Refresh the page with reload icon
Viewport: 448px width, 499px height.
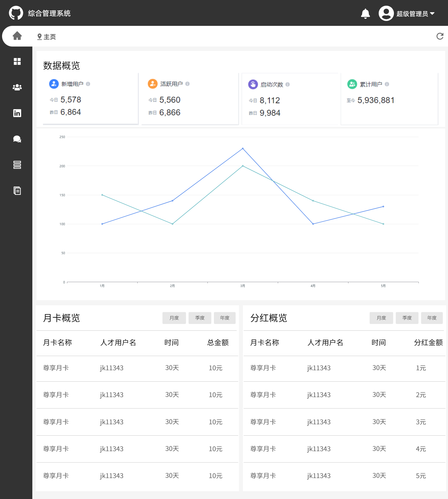pyautogui.click(x=440, y=36)
